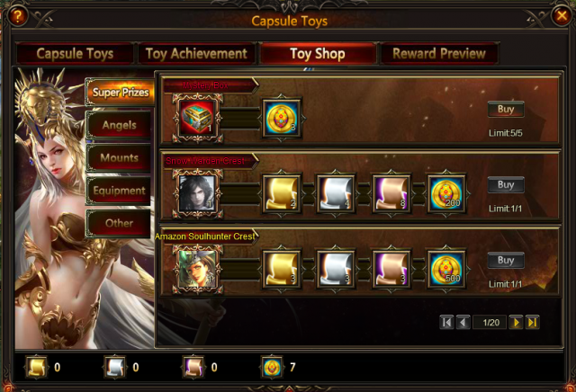Buy the Snow Warden Crest
Screen dimensions: 576x392
(506, 185)
